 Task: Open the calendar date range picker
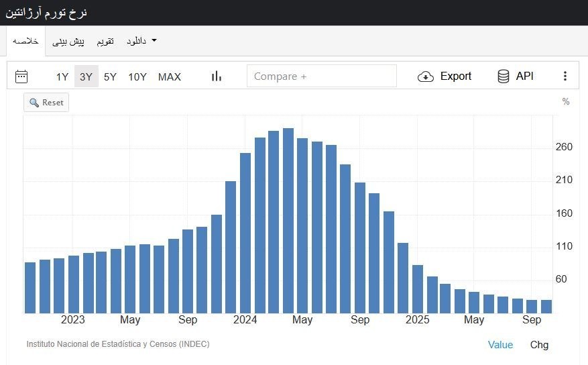21,76
